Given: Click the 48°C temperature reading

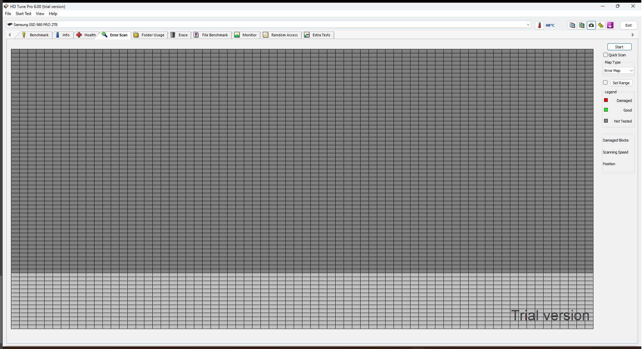Looking at the screenshot, I should click(550, 25).
